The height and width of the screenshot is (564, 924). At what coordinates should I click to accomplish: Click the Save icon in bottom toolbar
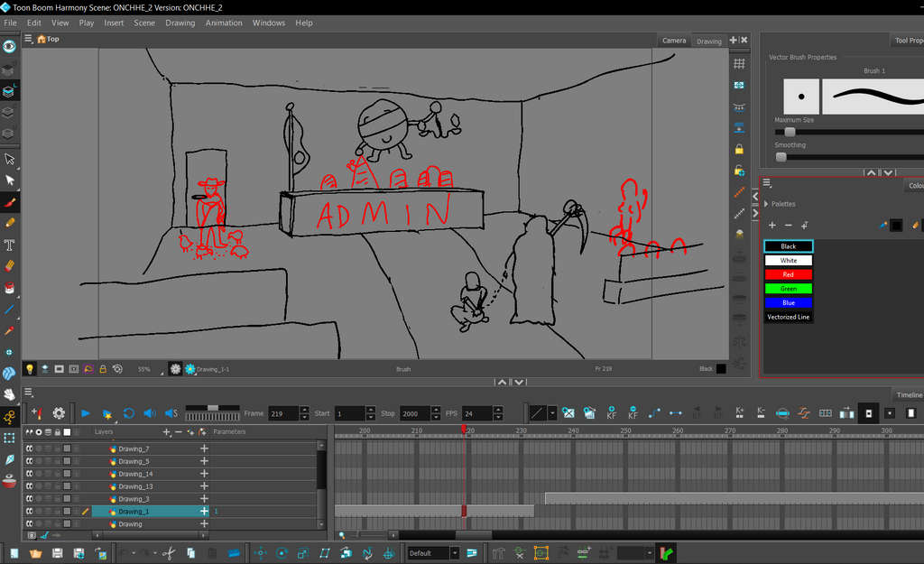[57, 552]
